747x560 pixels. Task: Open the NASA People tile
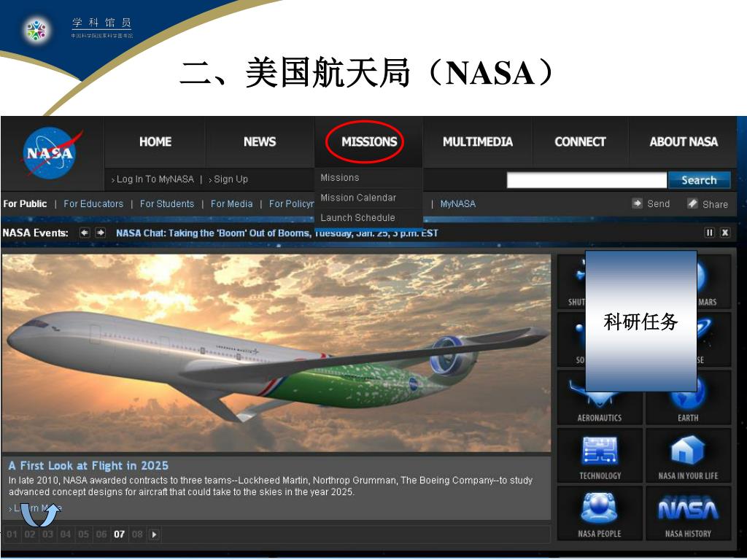(x=600, y=514)
